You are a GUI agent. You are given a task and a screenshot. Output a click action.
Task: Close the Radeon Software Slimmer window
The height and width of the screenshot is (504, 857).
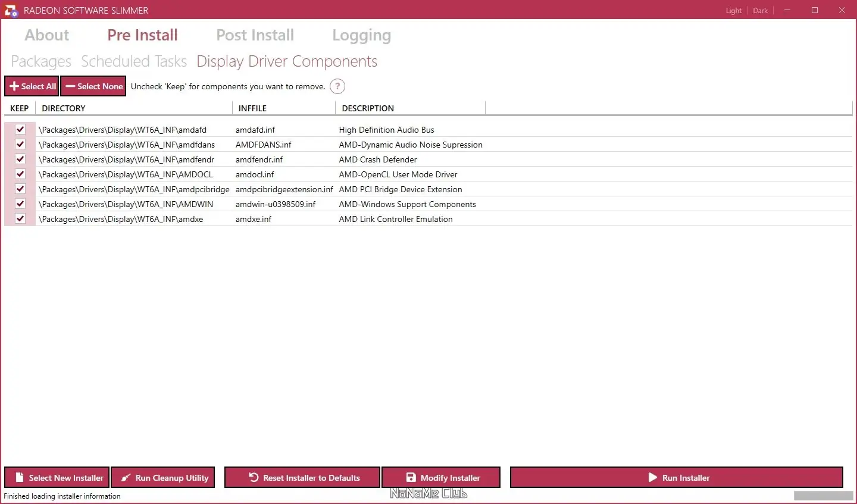(842, 10)
